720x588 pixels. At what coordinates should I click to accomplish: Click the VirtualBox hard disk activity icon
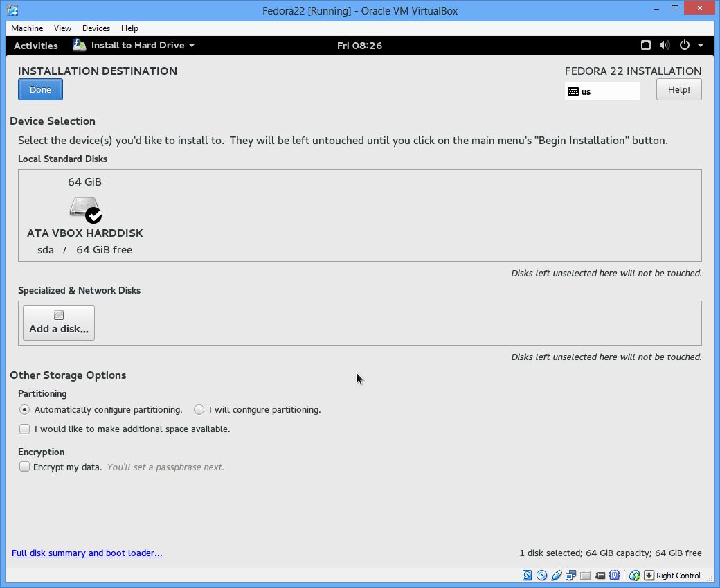point(527,575)
